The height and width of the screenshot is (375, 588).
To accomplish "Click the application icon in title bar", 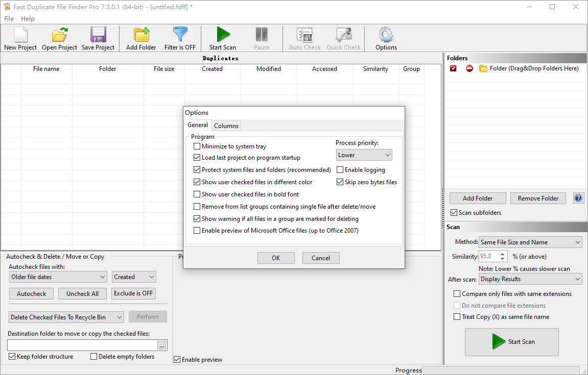I will 7,7.
